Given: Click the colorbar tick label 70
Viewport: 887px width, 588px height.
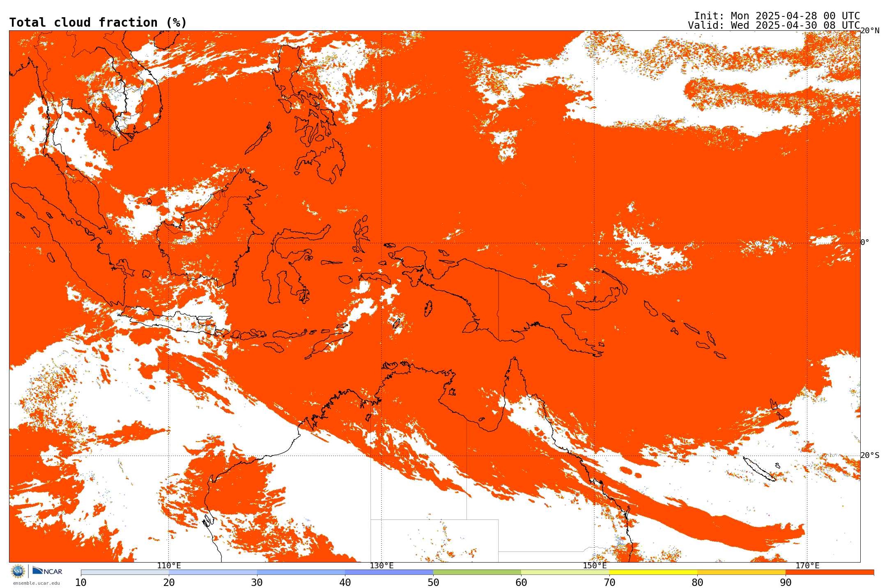Looking at the screenshot, I should (609, 583).
